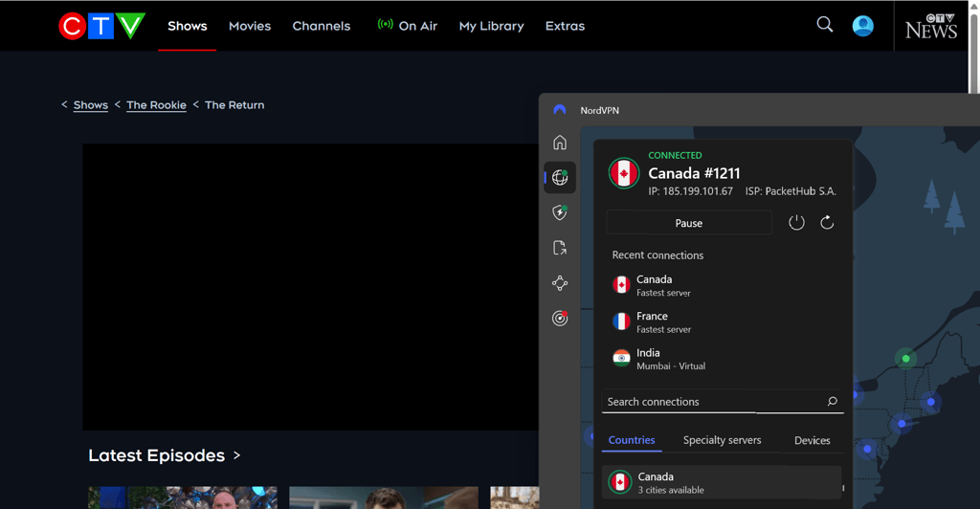Image resolution: width=980 pixels, height=509 pixels.
Task: Switch to the Specialty servers tab
Action: (x=722, y=440)
